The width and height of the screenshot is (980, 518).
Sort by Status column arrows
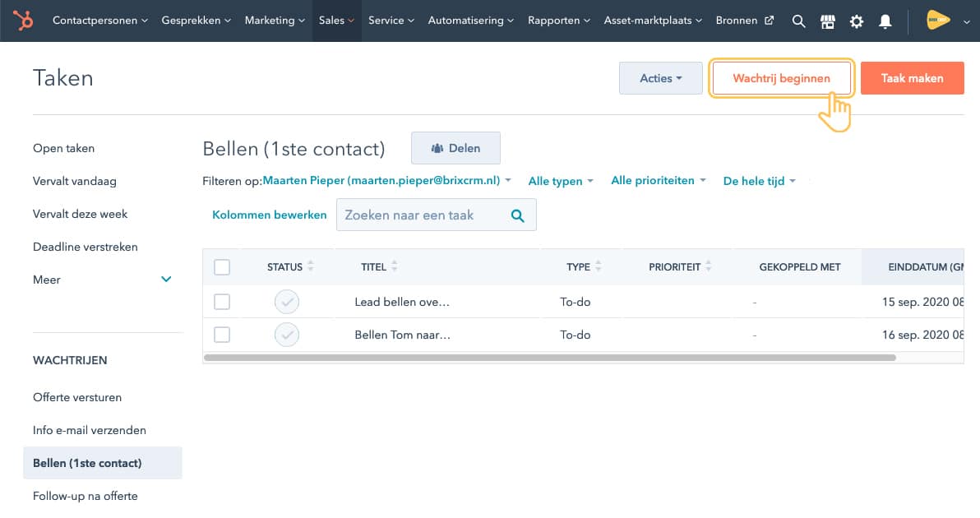point(311,266)
